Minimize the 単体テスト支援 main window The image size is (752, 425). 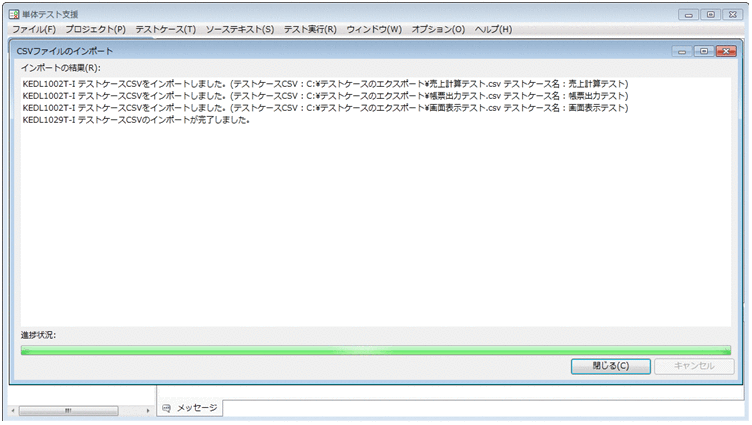click(x=689, y=15)
